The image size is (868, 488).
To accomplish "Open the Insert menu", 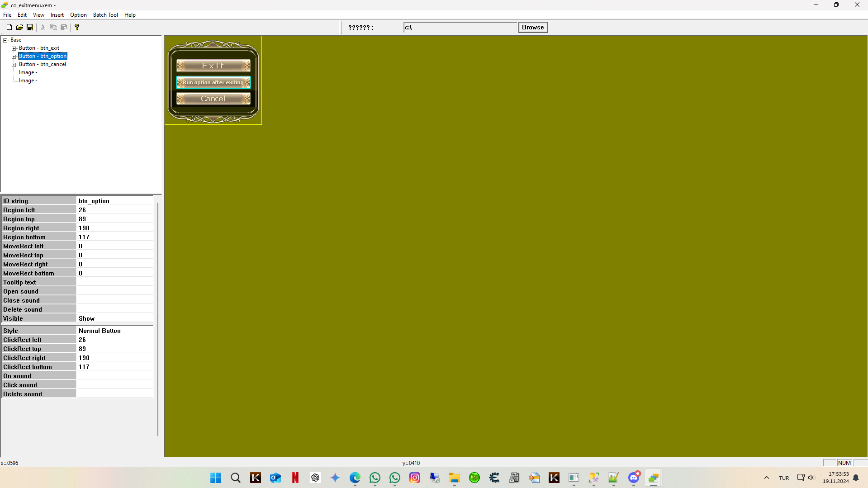I will click(x=57, y=14).
